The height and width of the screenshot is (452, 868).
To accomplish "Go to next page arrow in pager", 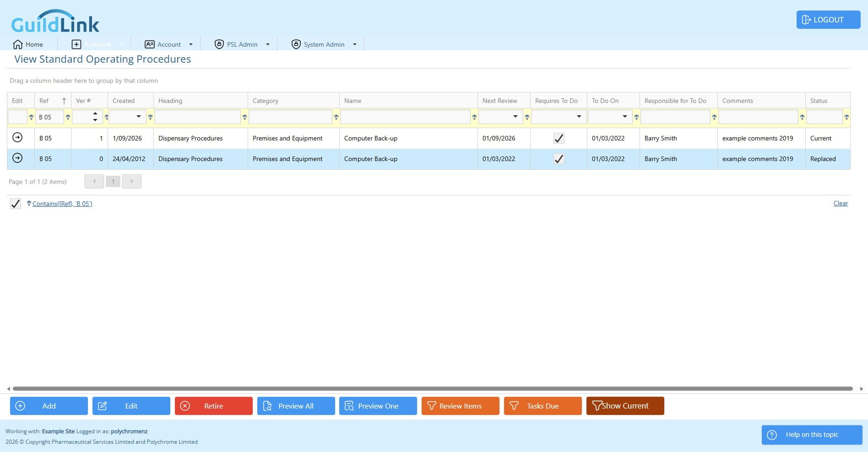I will click(x=132, y=181).
